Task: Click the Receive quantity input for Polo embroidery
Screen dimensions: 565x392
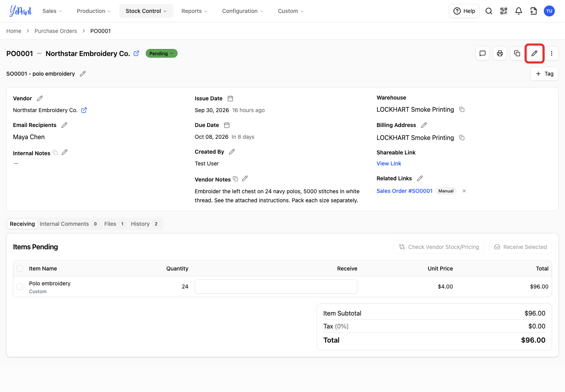Action: [276, 287]
